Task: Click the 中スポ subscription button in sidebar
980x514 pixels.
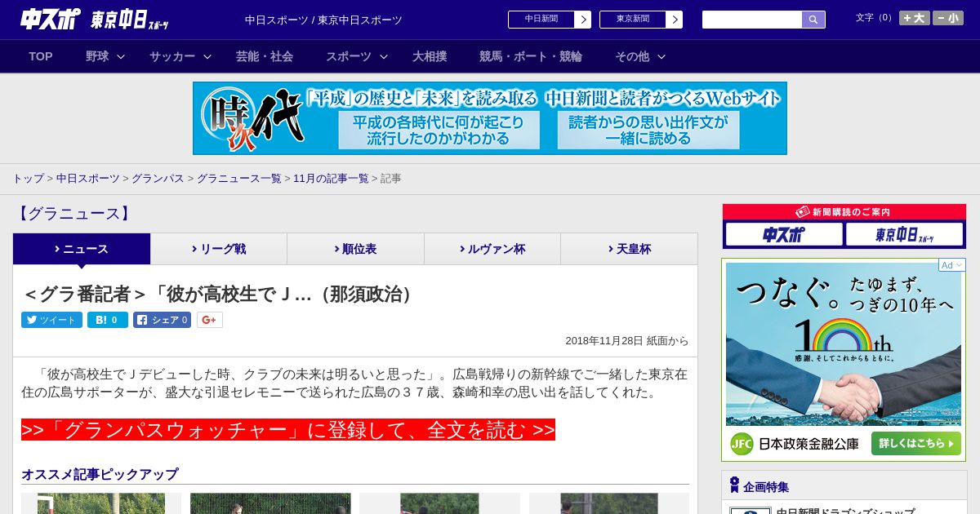Action: pos(784,235)
